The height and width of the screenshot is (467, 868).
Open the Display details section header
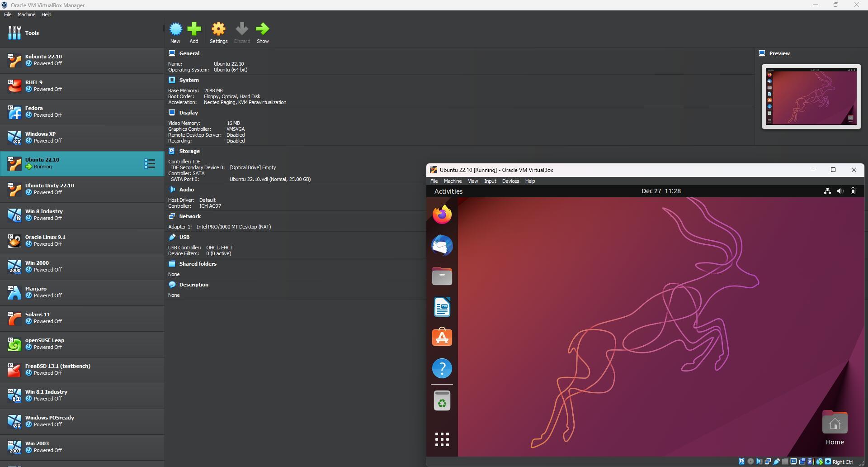(189, 113)
